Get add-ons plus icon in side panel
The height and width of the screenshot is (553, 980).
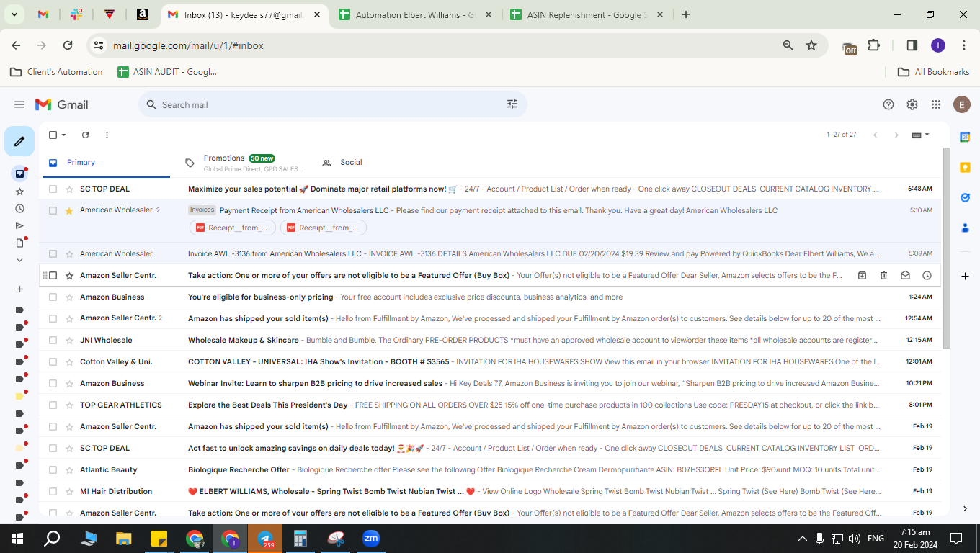coord(965,276)
